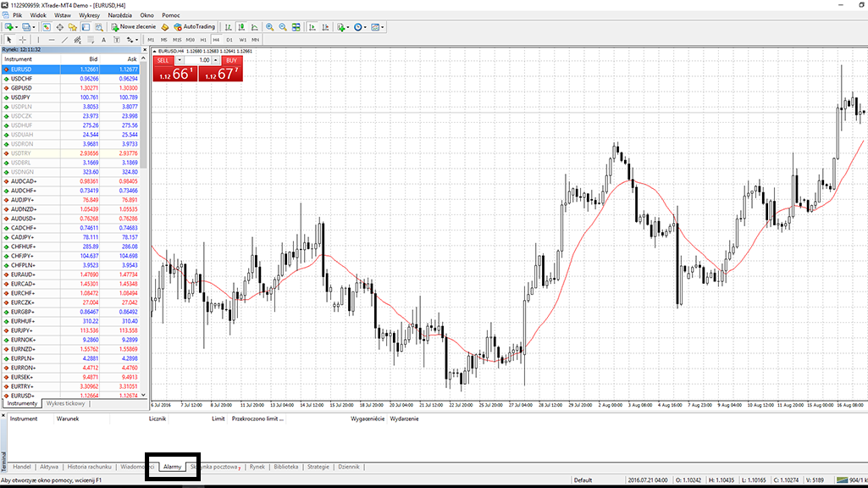Switch to the Historia rachunku tab
The height and width of the screenshot is (488, 868).
(x=89, y=467)
